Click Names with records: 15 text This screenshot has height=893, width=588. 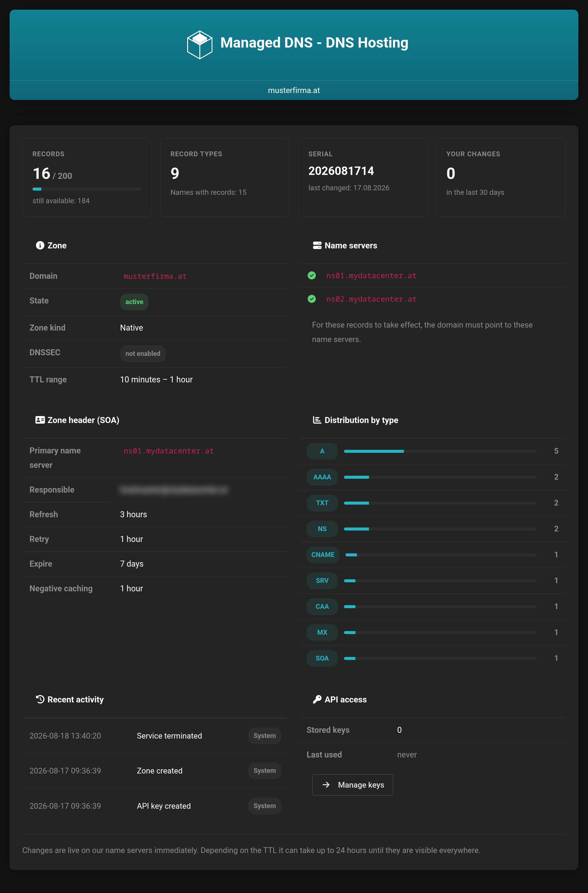tap(209, 192)
